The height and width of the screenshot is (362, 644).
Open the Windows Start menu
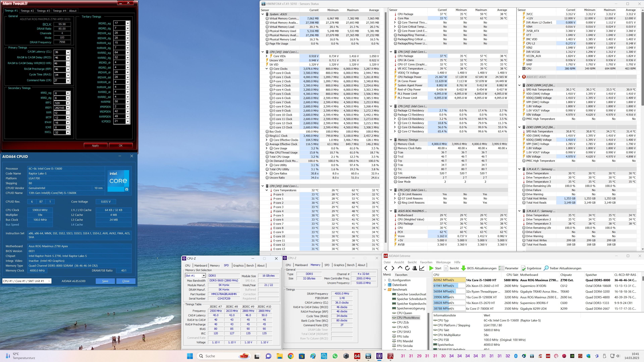pyautogui.click(x=190, y=356)
